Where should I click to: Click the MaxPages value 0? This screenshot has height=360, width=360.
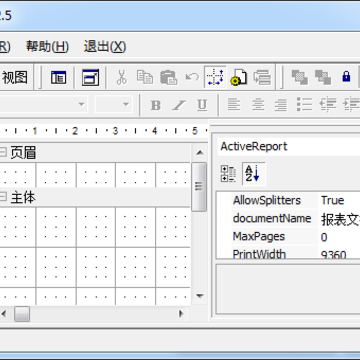(324, 237)
